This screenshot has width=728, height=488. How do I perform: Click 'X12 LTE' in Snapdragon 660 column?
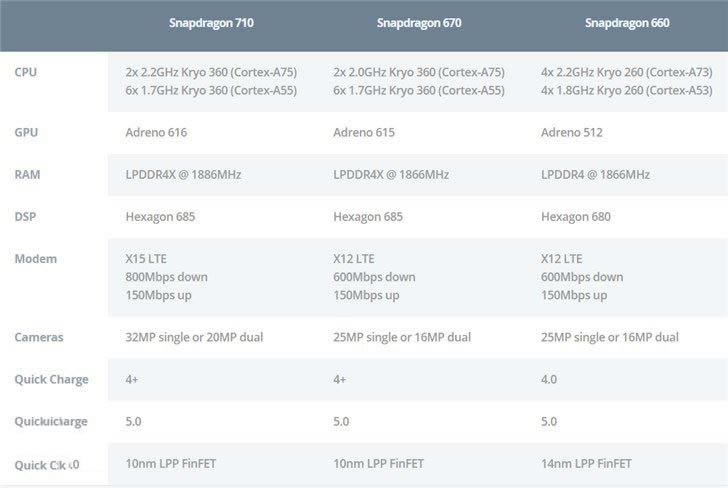(x=562, y=259)
